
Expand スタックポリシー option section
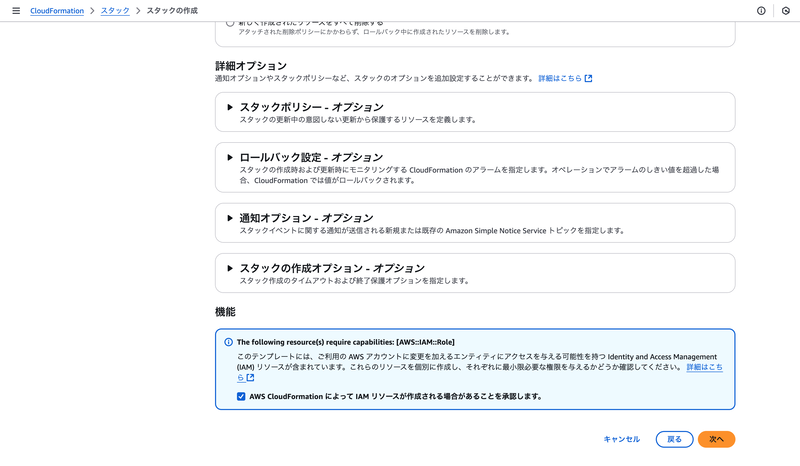[x=230, y=107]
